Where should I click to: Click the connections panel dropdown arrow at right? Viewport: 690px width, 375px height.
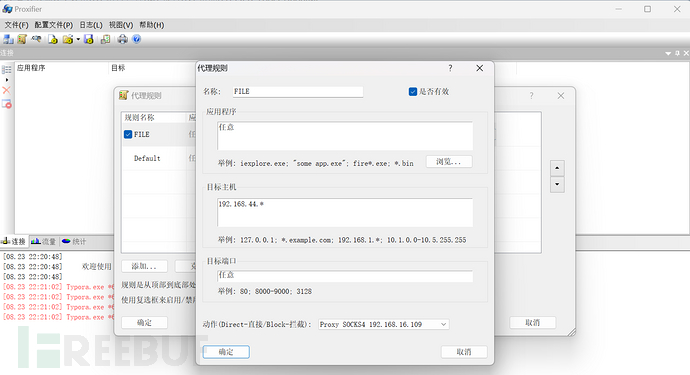(x=668, y=53)
